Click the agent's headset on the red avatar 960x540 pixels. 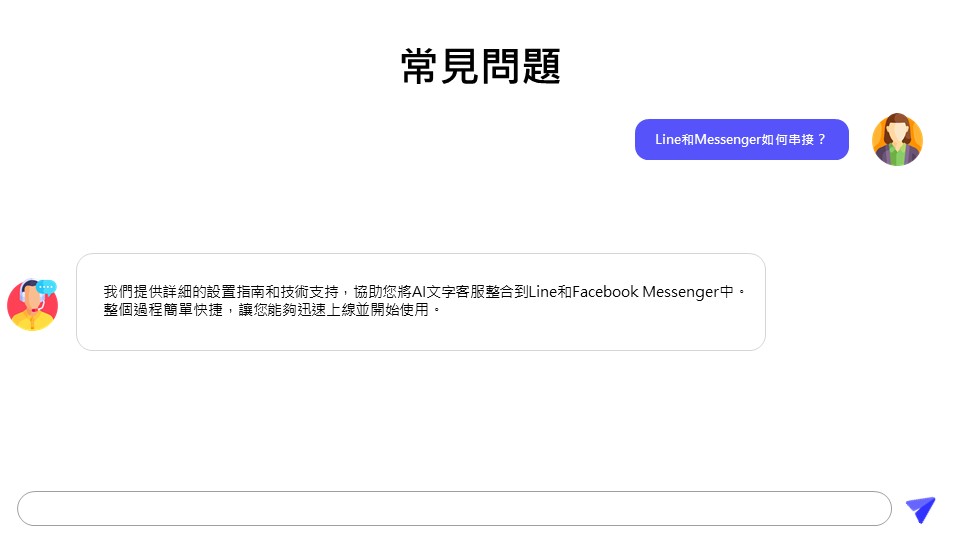click(23, 296)
